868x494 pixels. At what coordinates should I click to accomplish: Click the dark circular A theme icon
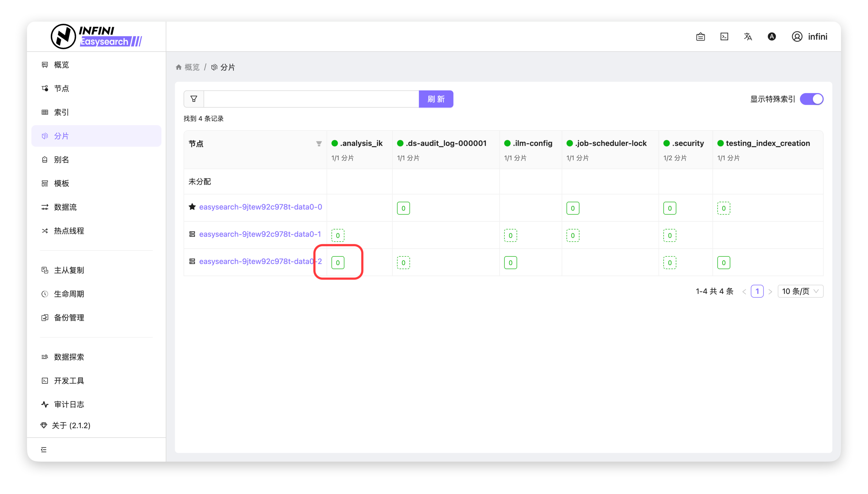click(x=772, y=37)
